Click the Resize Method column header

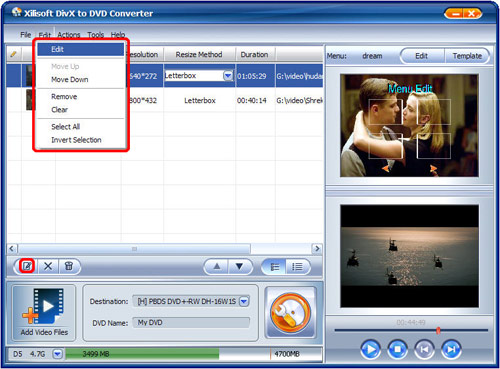(199, 54)
